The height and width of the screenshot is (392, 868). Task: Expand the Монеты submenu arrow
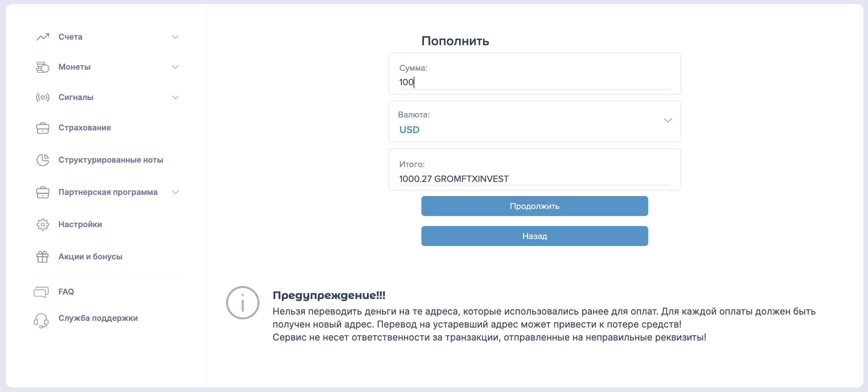pos(175,67)
